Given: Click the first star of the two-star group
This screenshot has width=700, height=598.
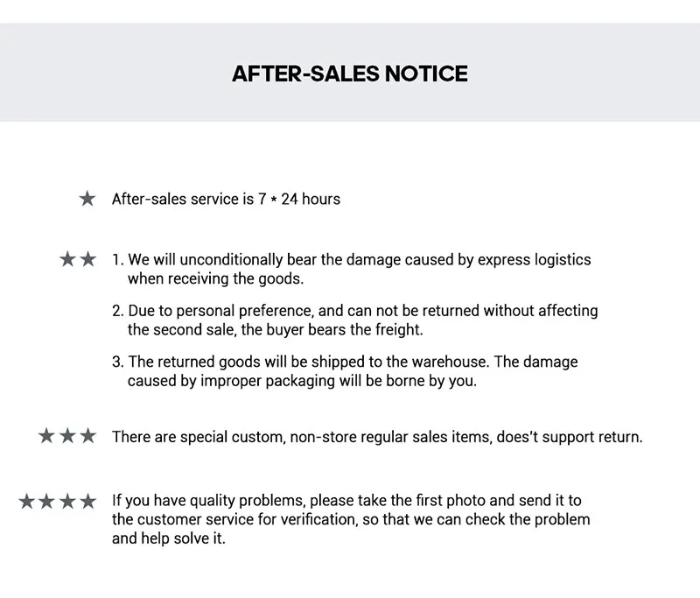Looking at the screenshot, I should pos(67,258).
